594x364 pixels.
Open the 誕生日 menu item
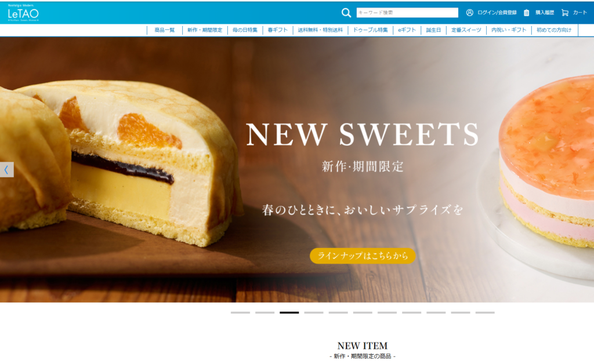pos(433,30)
